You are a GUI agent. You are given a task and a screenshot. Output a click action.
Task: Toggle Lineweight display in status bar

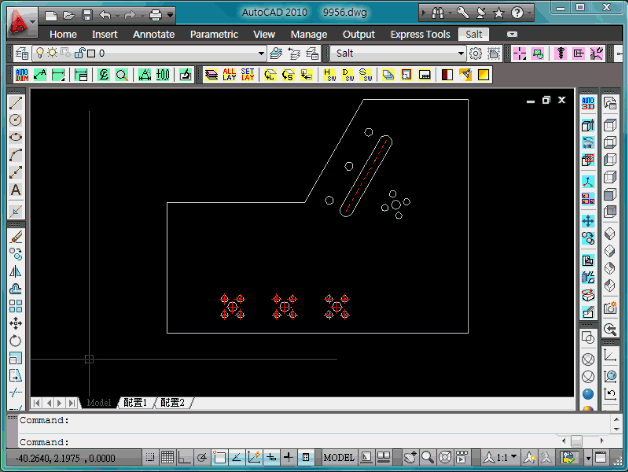[288, 457]
